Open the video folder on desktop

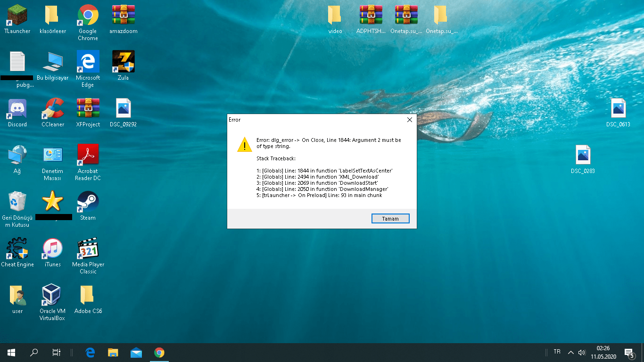(335, 20)
